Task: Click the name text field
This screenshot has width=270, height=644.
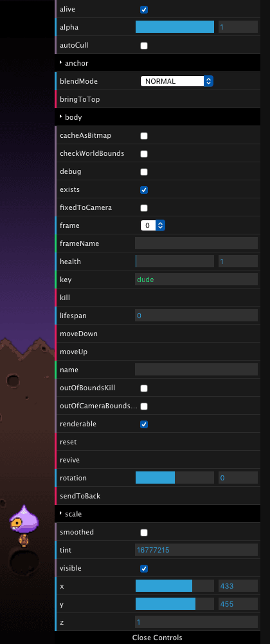Action: click(x=196, y=370)
